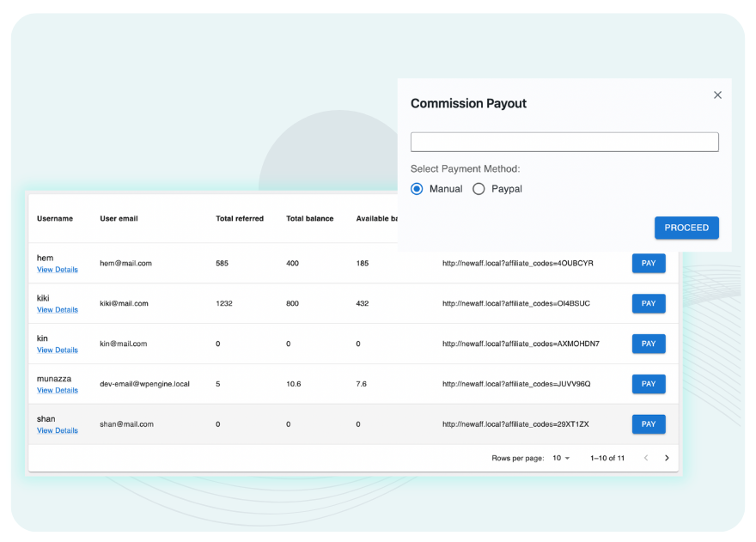Sort by the Total referred column header

coord(240,218)
